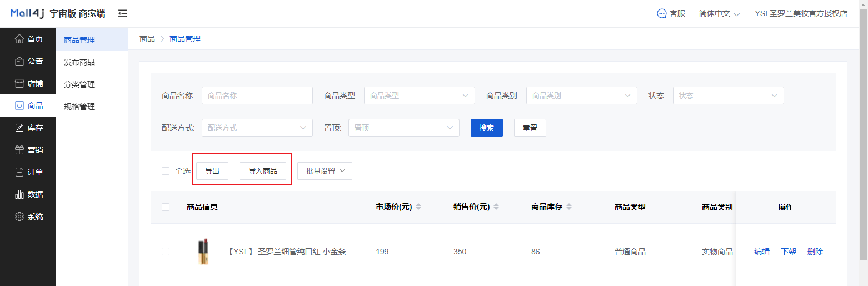Click 商品 in the breadcrumb
The height and width of the screenshot is (286, 868).
click(147, 39)
